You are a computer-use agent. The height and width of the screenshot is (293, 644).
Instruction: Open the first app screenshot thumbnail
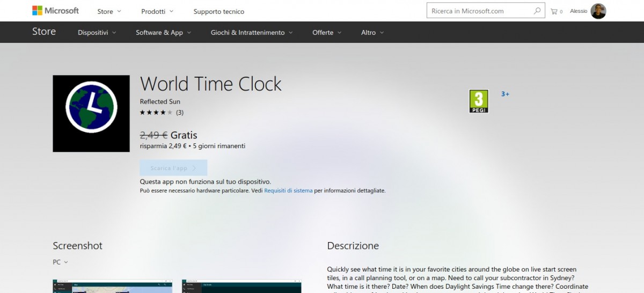pos(112,286)
